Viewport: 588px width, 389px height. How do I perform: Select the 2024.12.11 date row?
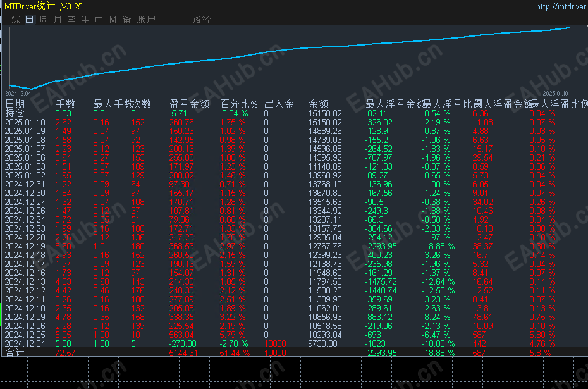tap(25, 299)
